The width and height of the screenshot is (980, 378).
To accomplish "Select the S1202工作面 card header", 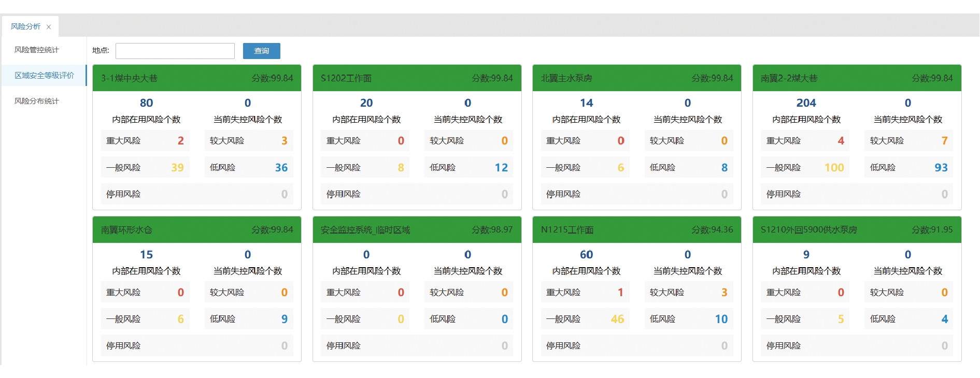I will 417,78.
